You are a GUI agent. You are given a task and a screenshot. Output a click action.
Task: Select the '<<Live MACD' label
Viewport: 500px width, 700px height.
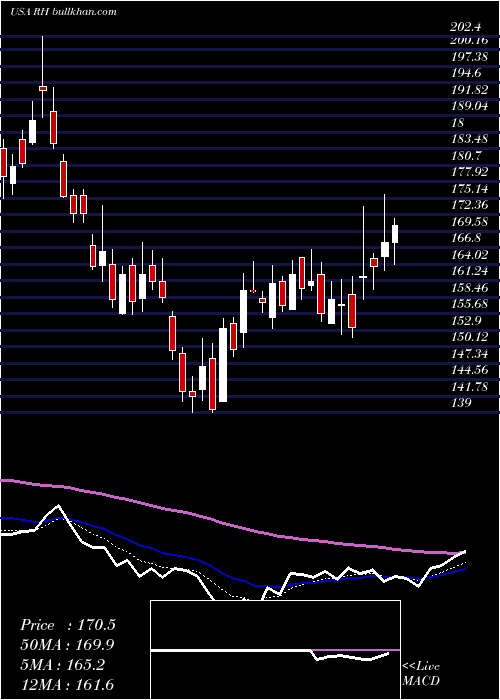click(x=421, y=674)
